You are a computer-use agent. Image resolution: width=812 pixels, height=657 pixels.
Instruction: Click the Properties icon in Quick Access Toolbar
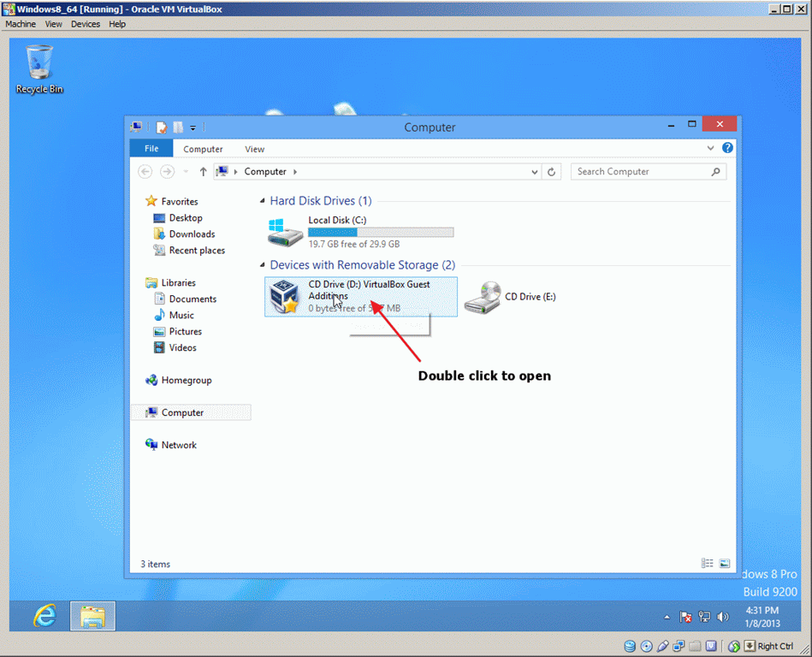tap(162, 127)
